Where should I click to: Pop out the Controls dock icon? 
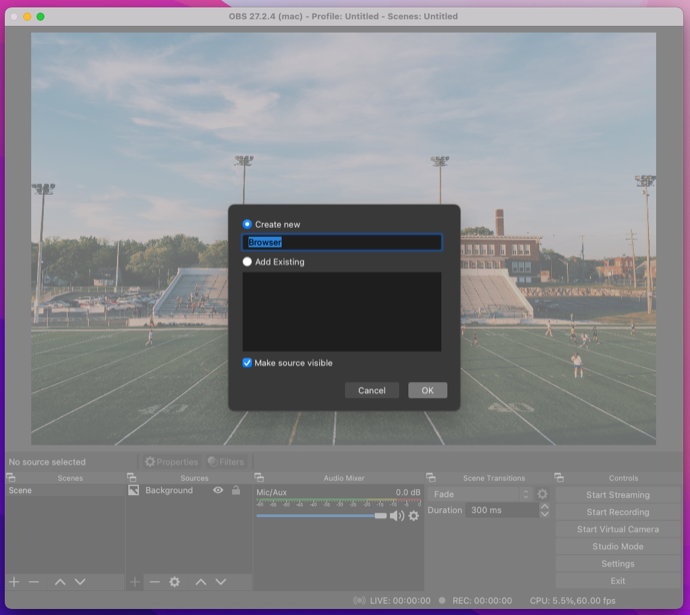click(x=559, y=477)
